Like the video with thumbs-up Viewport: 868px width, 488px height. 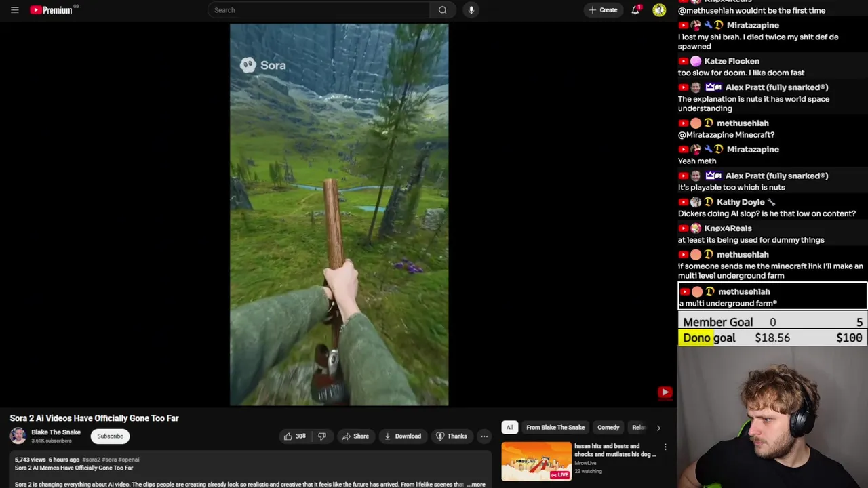(295, 436)
